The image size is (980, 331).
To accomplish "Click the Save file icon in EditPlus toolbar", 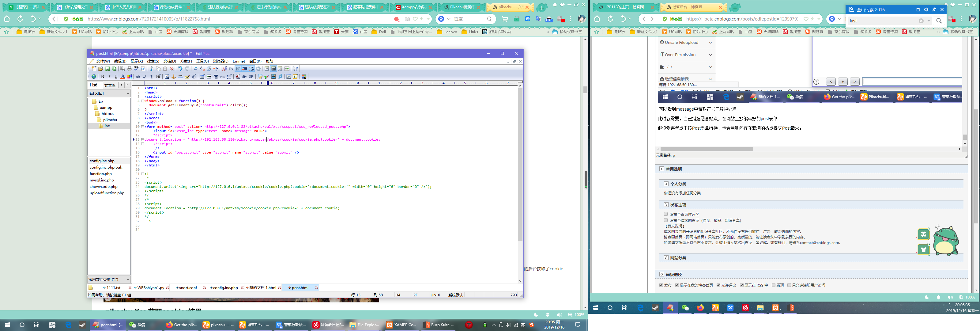I will (x=108, y=69).
